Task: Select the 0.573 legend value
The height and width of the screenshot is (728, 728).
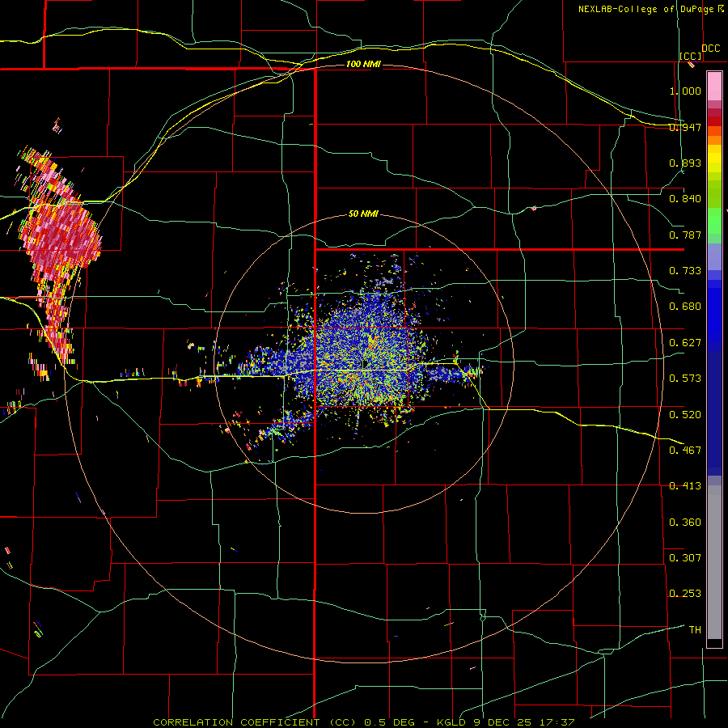Action: (685, 379)
